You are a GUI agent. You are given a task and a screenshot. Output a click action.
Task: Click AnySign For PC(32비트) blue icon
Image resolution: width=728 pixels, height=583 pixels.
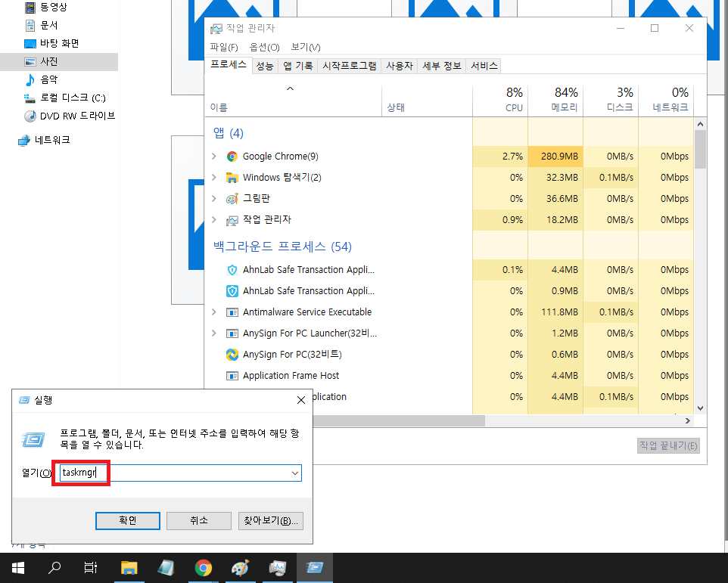tap(232, 355)
